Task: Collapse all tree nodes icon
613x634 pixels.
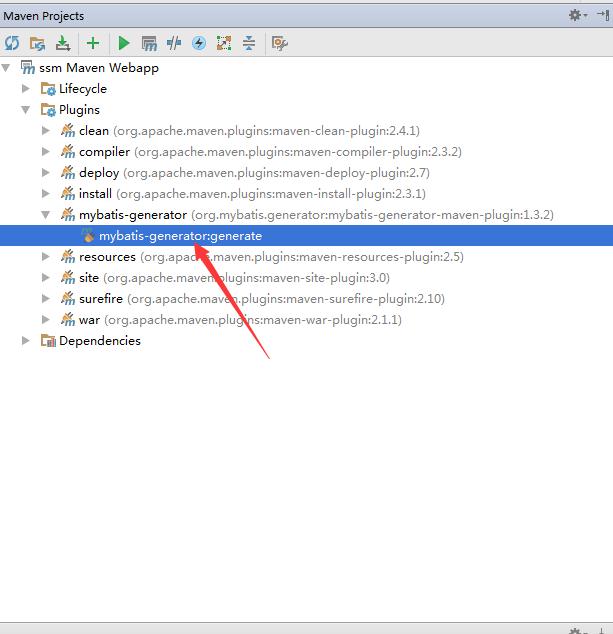Action: (x=249, y=43)
